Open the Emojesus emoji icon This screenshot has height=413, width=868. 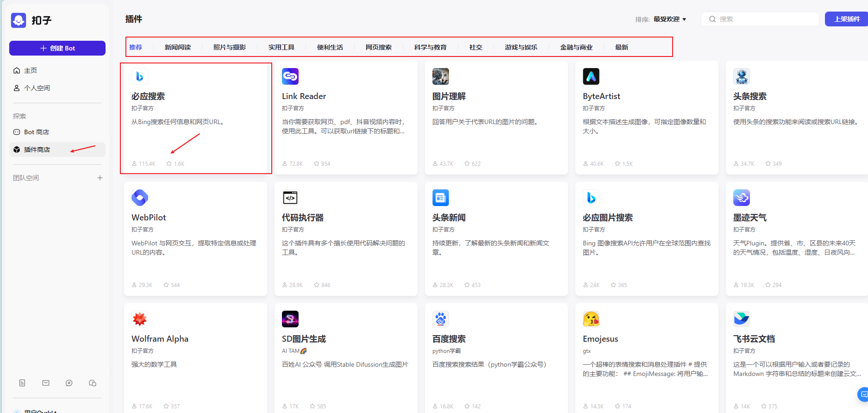591,319
